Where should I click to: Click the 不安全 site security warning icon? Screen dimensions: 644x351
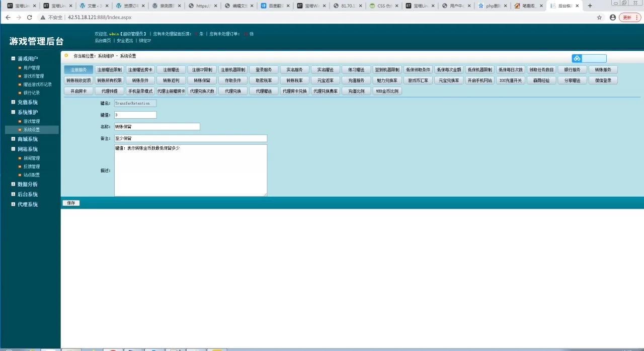43,17
